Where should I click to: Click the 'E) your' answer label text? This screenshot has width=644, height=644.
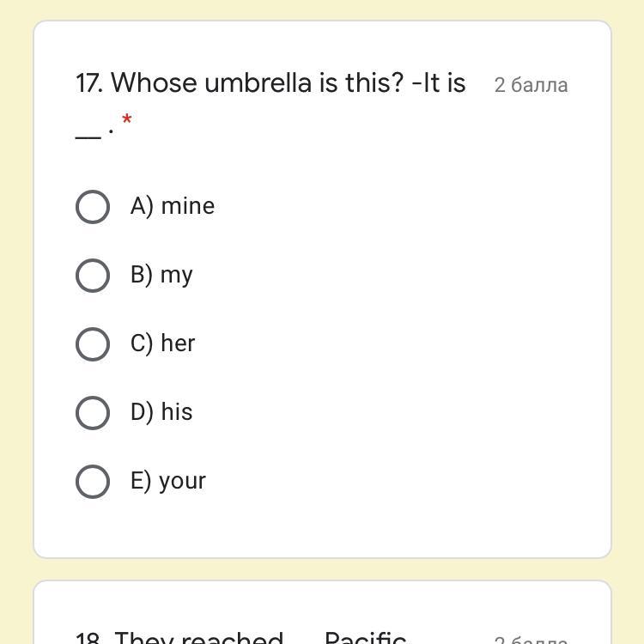168,481
